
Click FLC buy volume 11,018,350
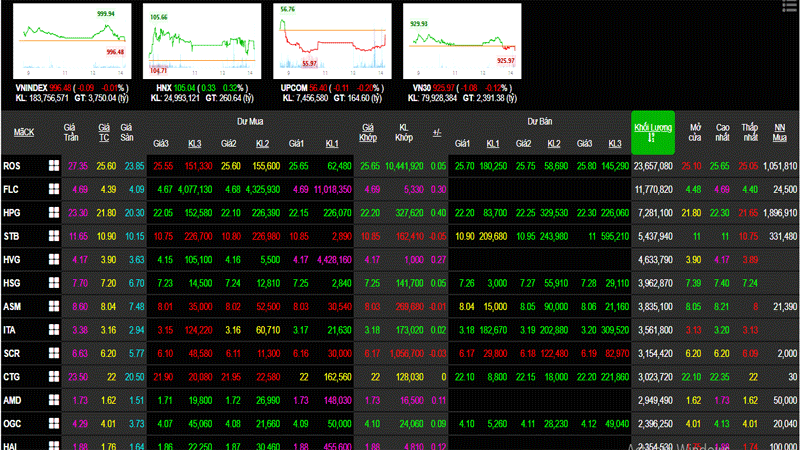333,190
